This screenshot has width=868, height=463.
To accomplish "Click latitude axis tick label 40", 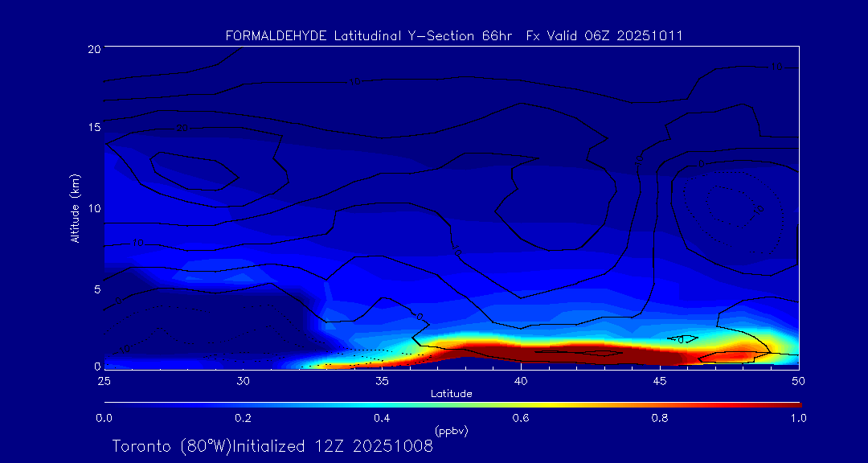I will (x=521, y=380).
